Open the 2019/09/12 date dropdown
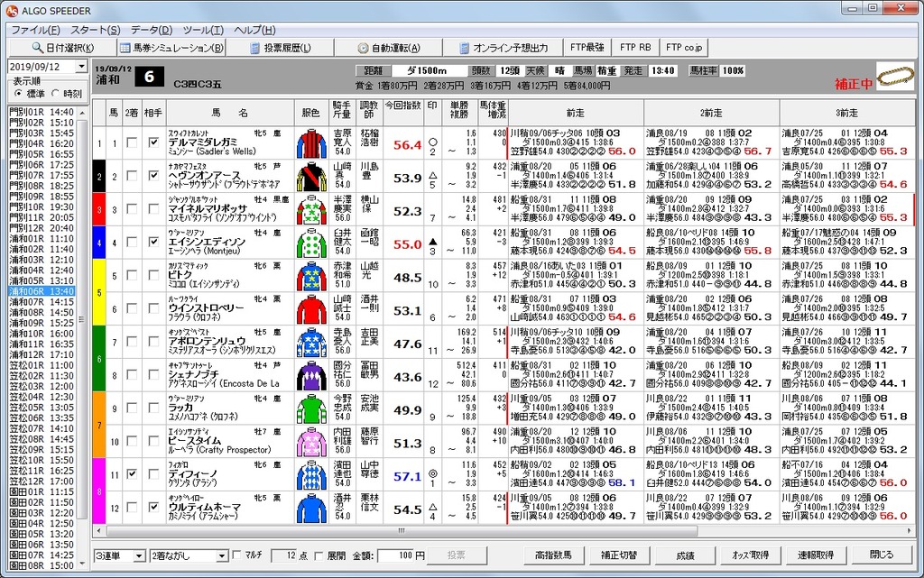The width and height of the screenshot is (924, 578). pyautogui.click(x=81, y=67)
